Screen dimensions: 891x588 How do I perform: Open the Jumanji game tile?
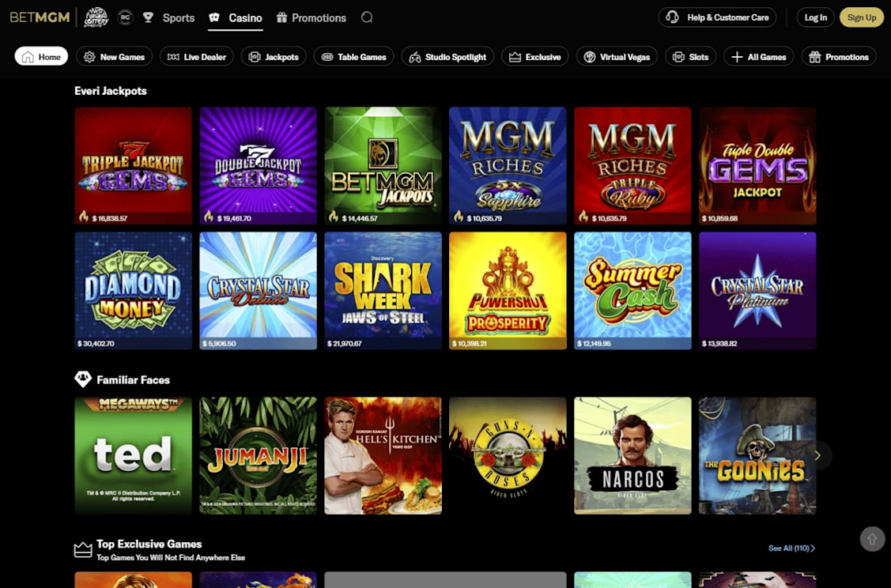258,456
